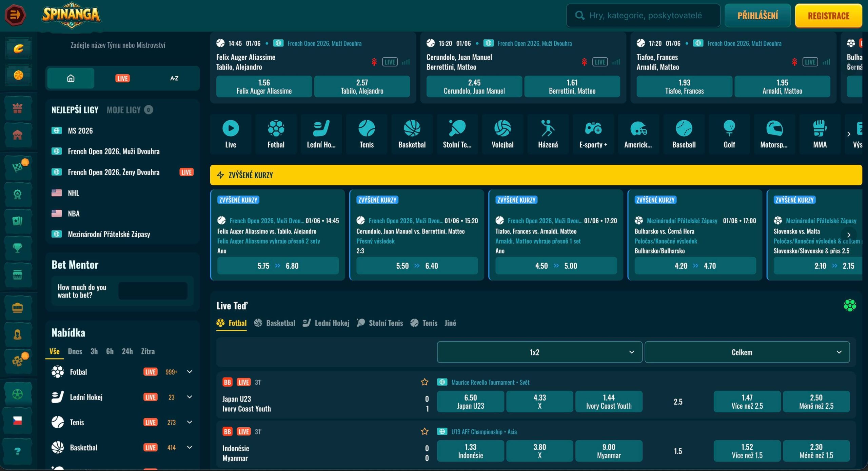Open the Live play-button category
The height and width of the screenshot is (471, 868).
231,134
